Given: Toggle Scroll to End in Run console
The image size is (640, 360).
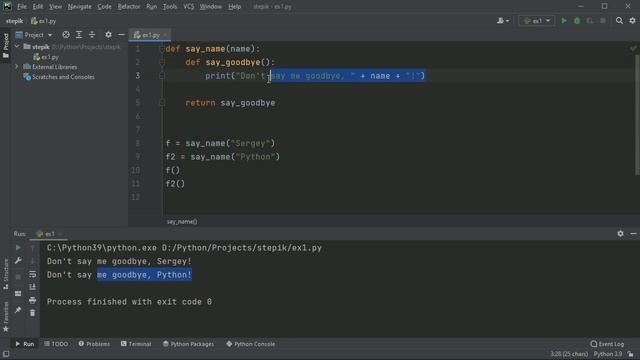Looking at the screenshot, I should 33,287.
